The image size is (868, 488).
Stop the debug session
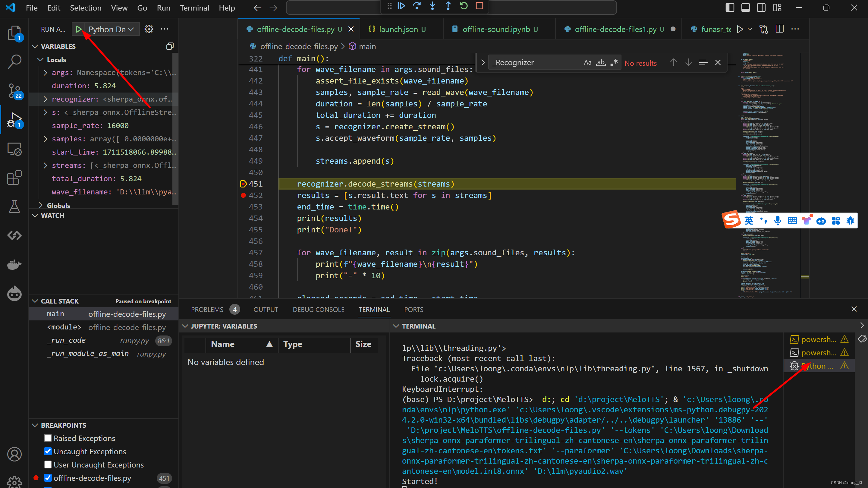479,6
